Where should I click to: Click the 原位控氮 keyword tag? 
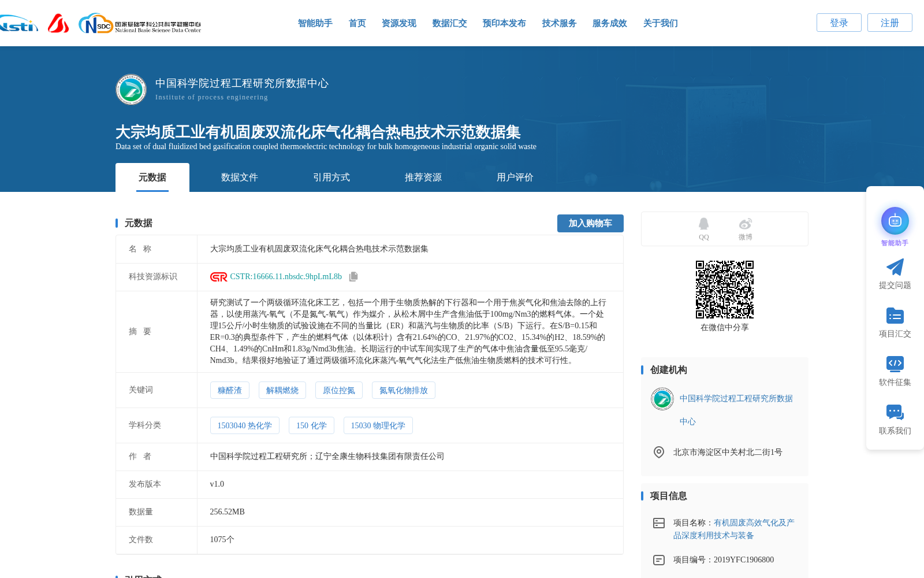(x=339, y=390)
